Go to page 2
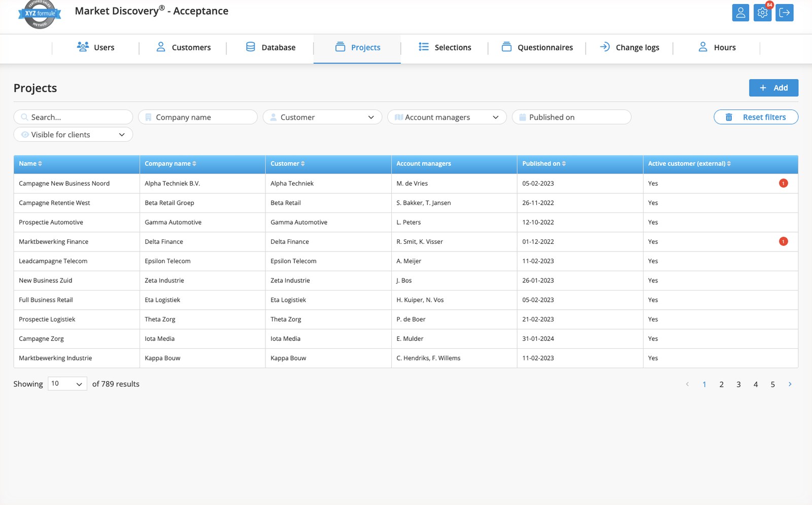Screen dimensions: 812x505 [x=721, y=384]
